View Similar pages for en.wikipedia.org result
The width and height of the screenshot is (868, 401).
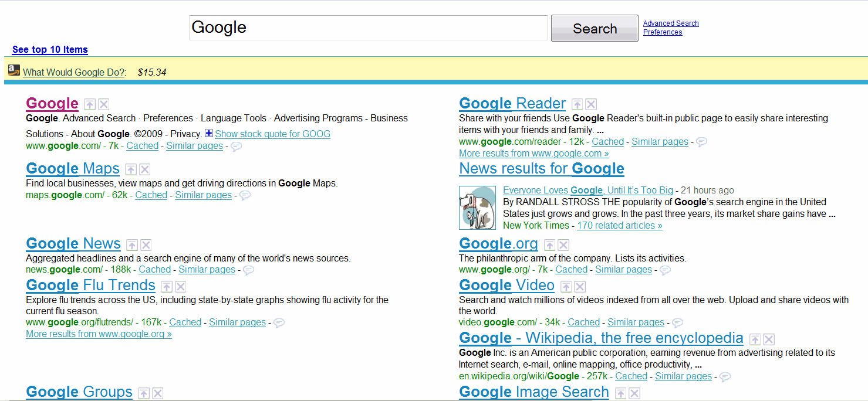tap(683, 376)
